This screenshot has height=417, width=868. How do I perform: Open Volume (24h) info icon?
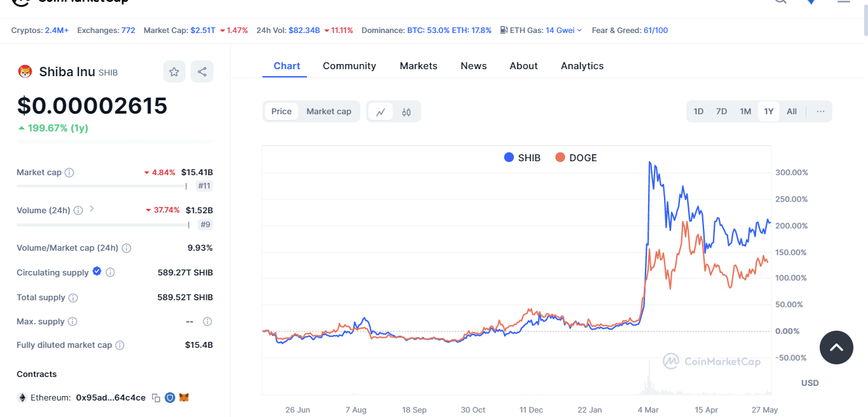(78, 210)
